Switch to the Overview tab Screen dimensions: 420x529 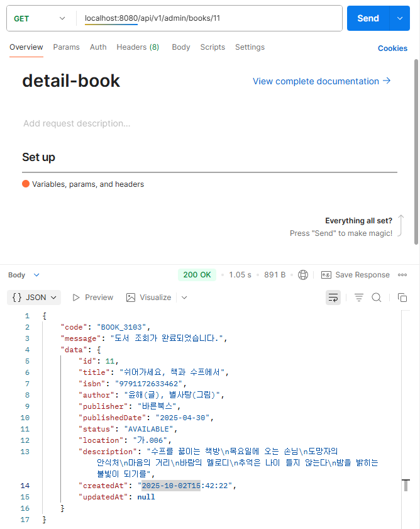[x=26, y=47]
